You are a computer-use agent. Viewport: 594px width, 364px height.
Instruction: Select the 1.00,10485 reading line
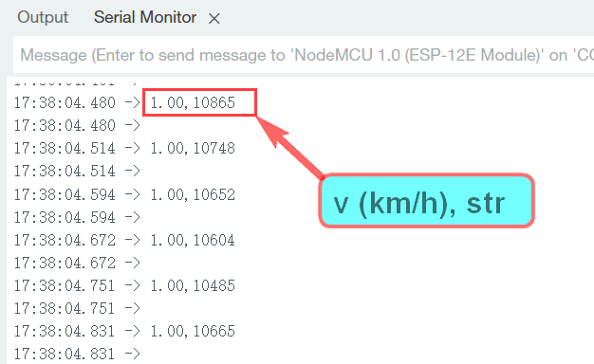(124, 285)
